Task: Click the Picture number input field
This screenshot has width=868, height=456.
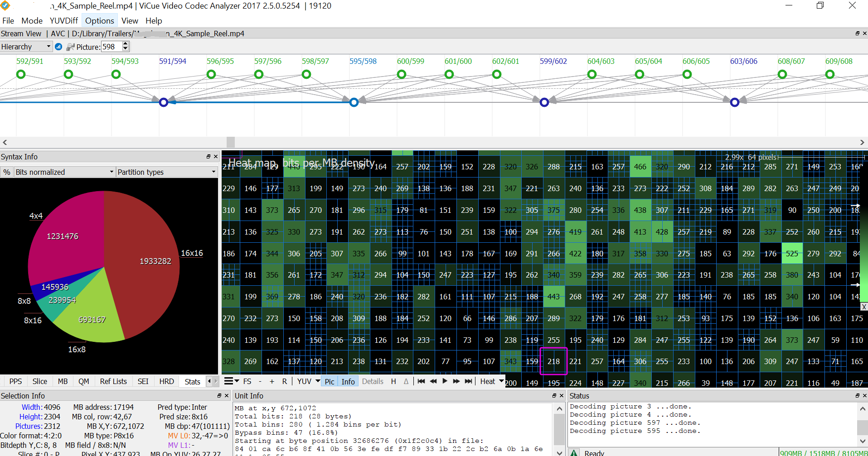Action: click(x=112, y=47)
